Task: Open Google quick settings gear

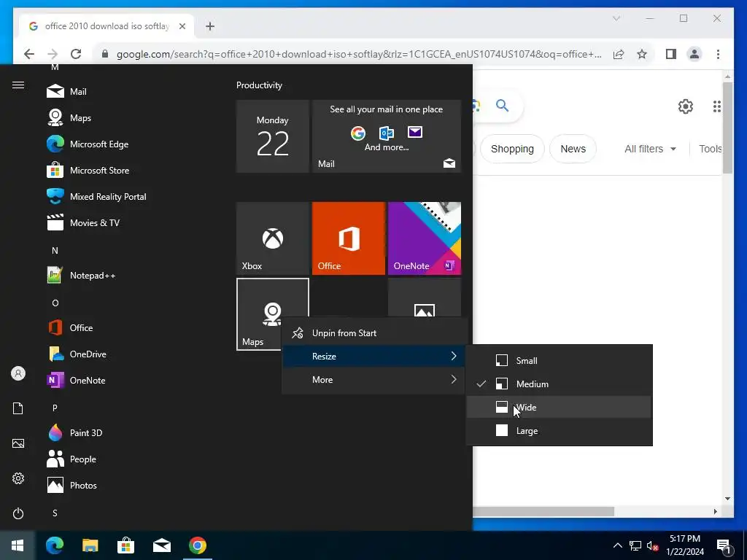Action: [x=686, y=106]
